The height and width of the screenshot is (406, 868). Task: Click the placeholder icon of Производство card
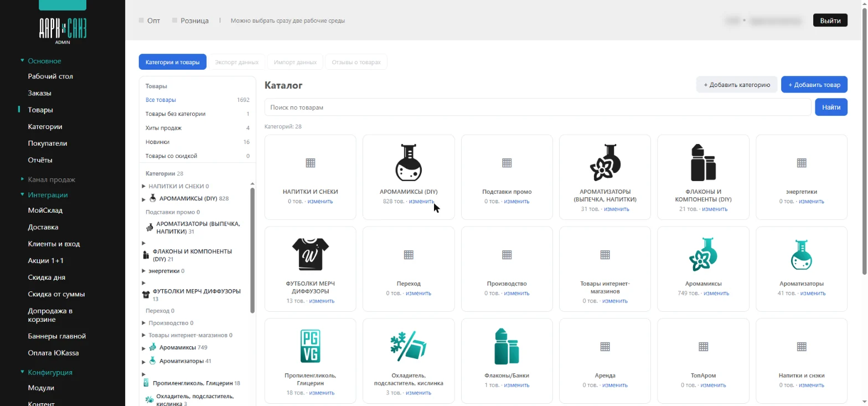(507, 254)
